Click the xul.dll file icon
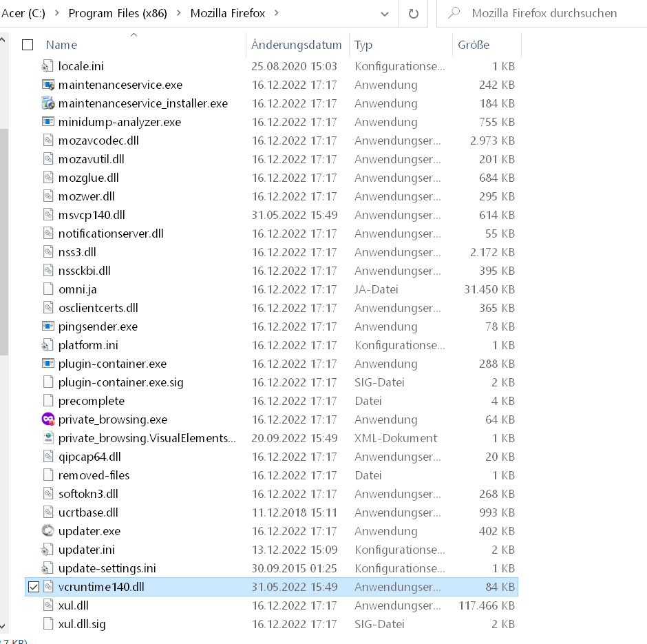The height and width of the screenshot is (644, 647). (48, 605)
